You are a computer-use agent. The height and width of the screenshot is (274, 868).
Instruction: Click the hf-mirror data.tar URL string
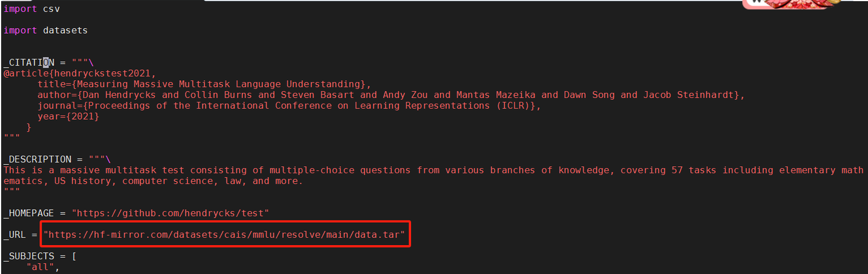224,234
